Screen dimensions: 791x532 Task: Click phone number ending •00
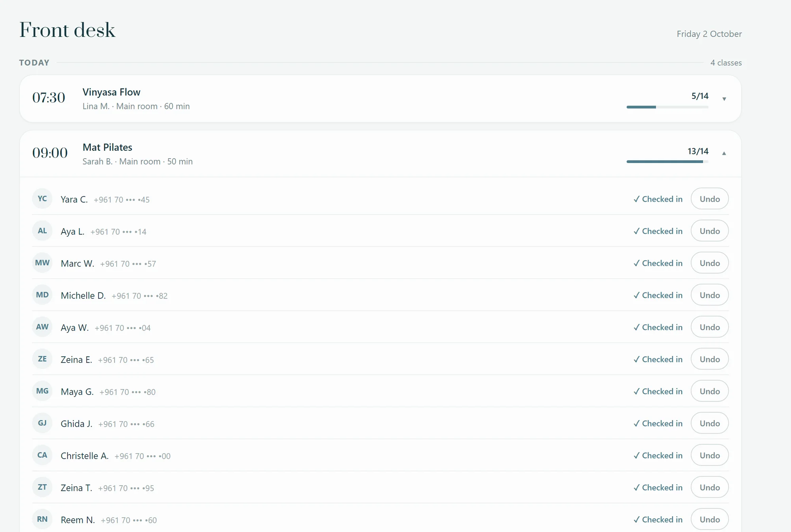click(x=142, y=456)
